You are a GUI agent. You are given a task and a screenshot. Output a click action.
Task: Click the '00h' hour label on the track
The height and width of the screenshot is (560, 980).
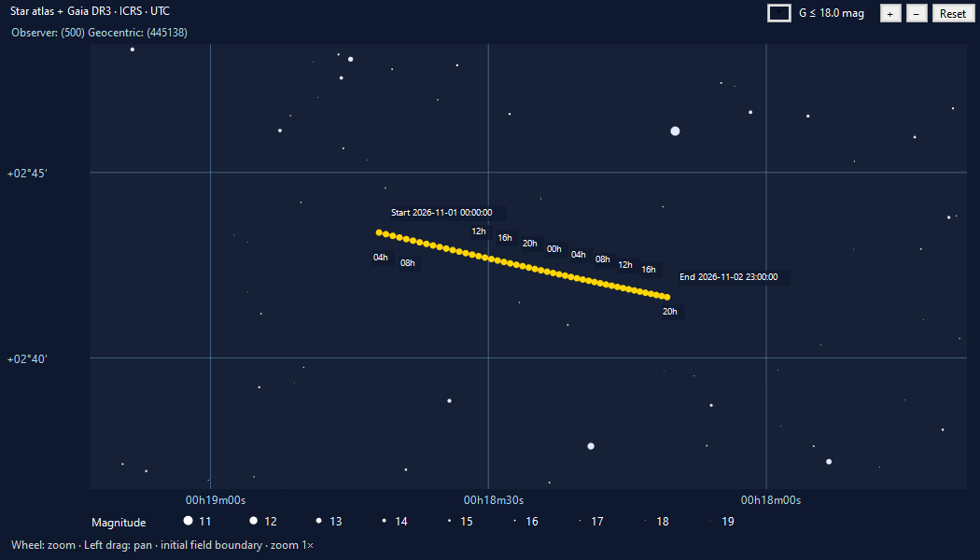[553, 249]
